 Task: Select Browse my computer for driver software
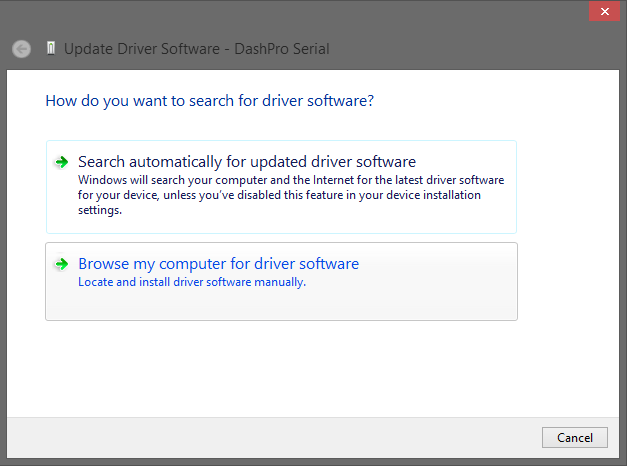click(x=218, y=264)
